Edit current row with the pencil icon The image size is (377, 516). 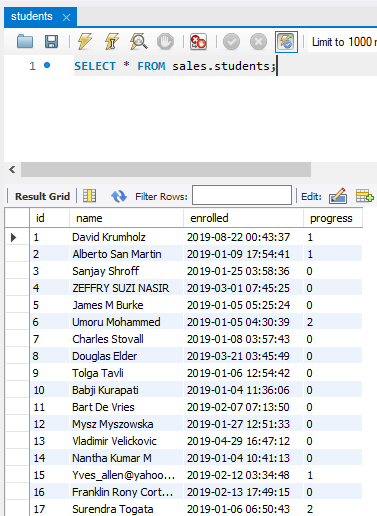[x=338, y=196]
